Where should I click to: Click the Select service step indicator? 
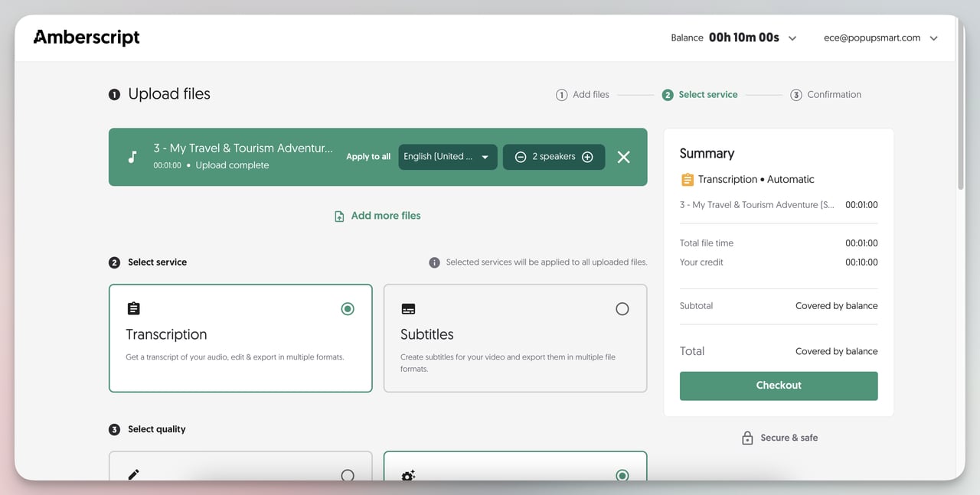point(699,94)
